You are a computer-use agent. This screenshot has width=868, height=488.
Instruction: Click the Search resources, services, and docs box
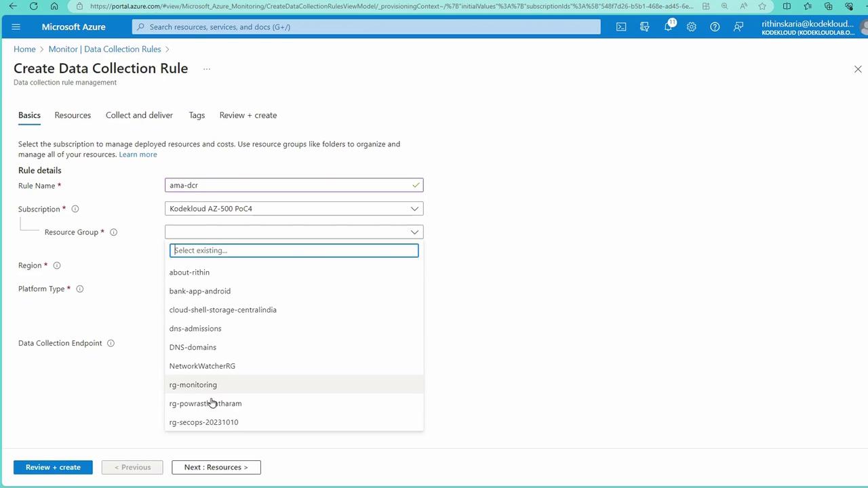(x=366, y=27)
